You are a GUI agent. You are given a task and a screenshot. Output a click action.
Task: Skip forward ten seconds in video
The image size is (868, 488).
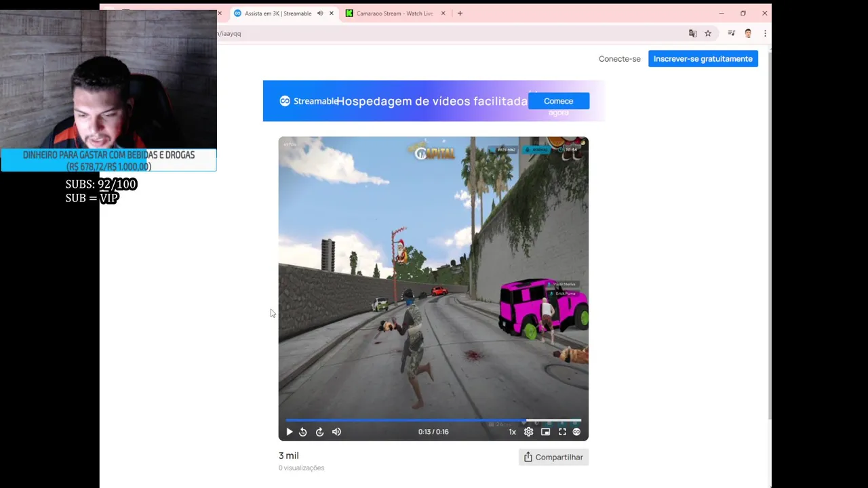320,432
